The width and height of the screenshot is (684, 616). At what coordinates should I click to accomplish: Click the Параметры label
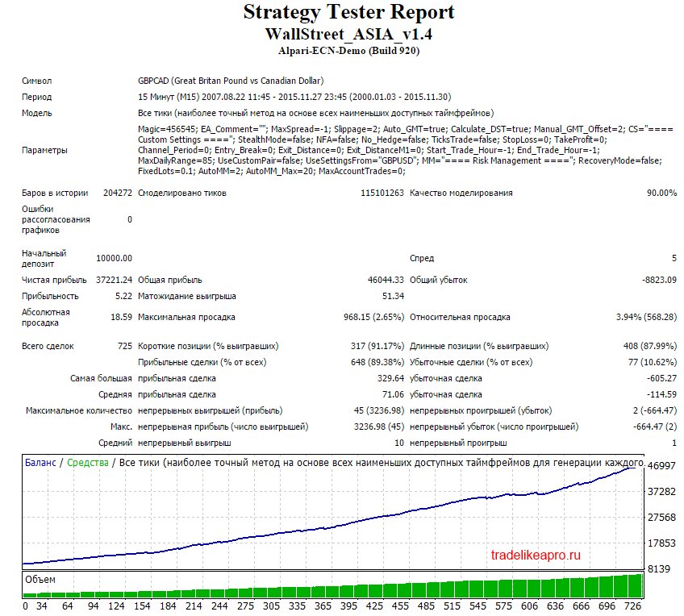[44, 150]
